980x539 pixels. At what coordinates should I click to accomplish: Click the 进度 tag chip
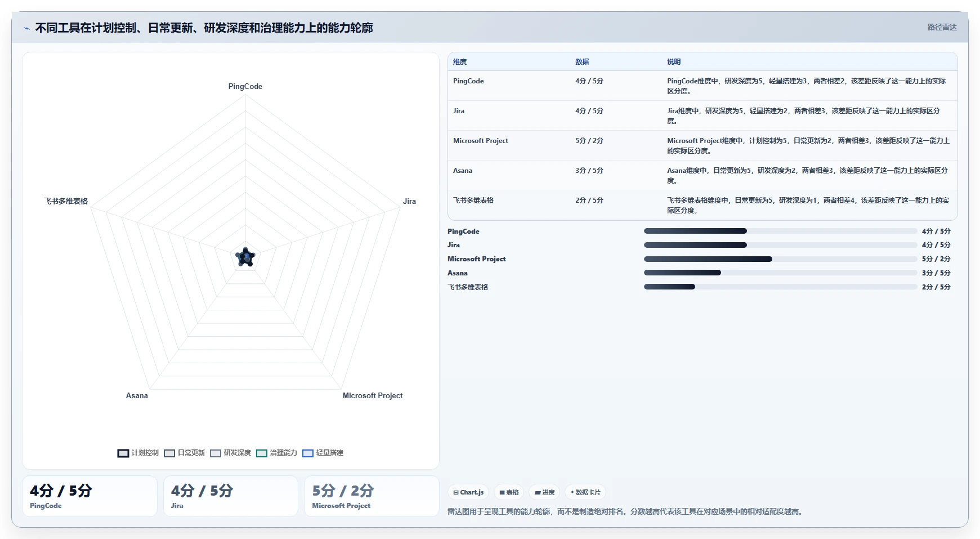544,492
